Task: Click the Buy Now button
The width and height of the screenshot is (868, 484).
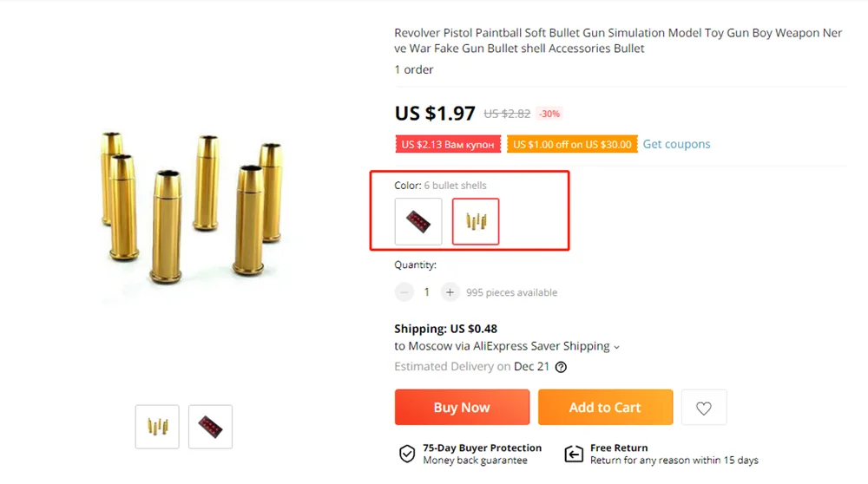Action: tap(462, 408)
